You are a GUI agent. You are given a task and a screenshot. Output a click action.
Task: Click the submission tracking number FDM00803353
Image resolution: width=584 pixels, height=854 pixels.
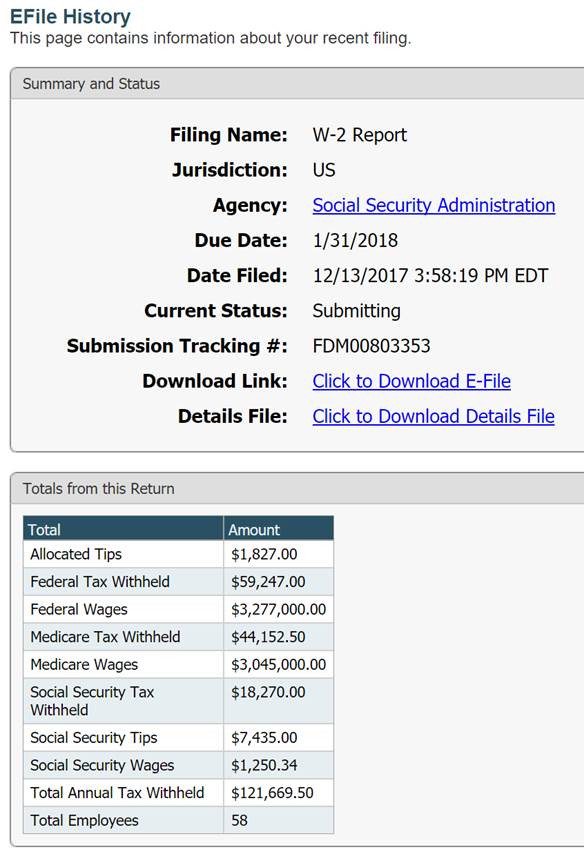point(372,346)
